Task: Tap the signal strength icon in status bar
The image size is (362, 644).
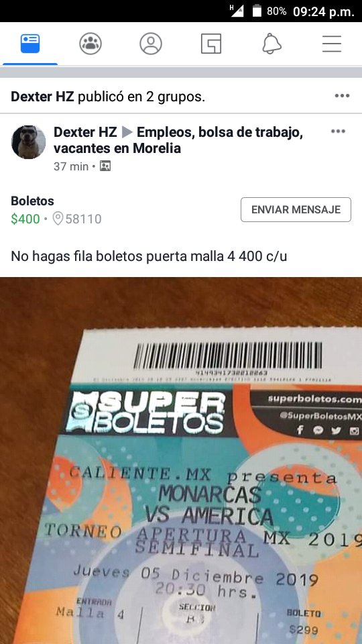Action: pyautogui.click(x=237, y=11)
